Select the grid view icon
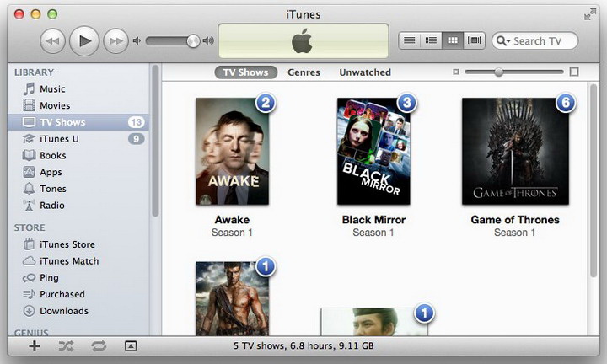This screenshot has width=607, height=364. (452, 40)
